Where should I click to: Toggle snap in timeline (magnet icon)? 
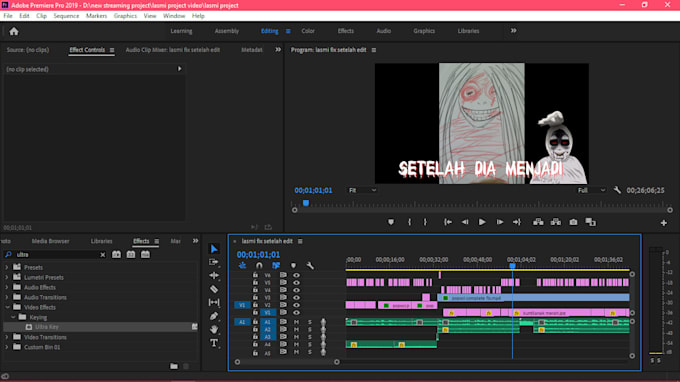point(259,265)
